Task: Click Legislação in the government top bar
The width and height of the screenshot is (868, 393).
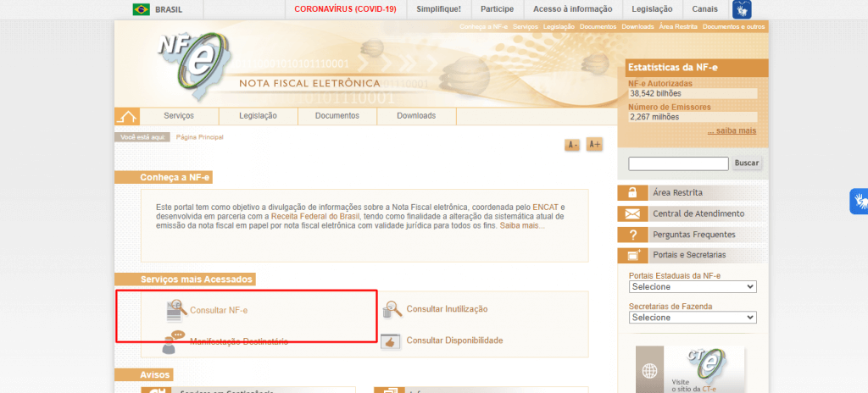Action: pyautogui.click(x=652, y=9)
